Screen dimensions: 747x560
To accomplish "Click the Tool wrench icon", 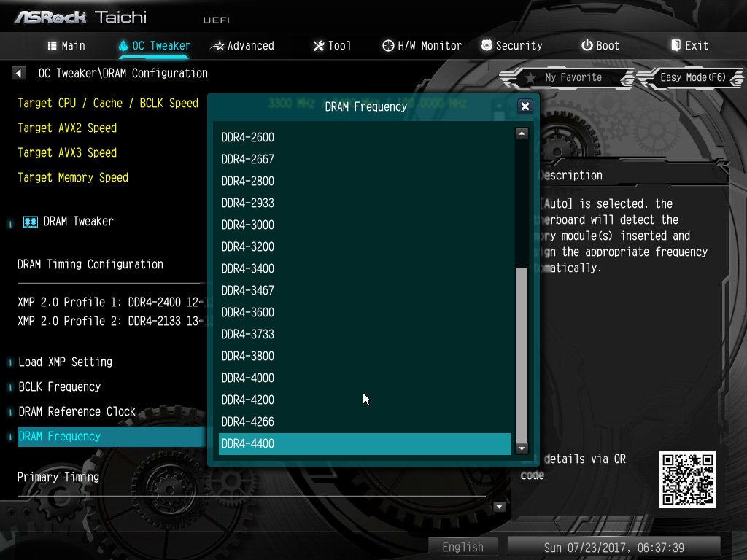I will [319, 46].
